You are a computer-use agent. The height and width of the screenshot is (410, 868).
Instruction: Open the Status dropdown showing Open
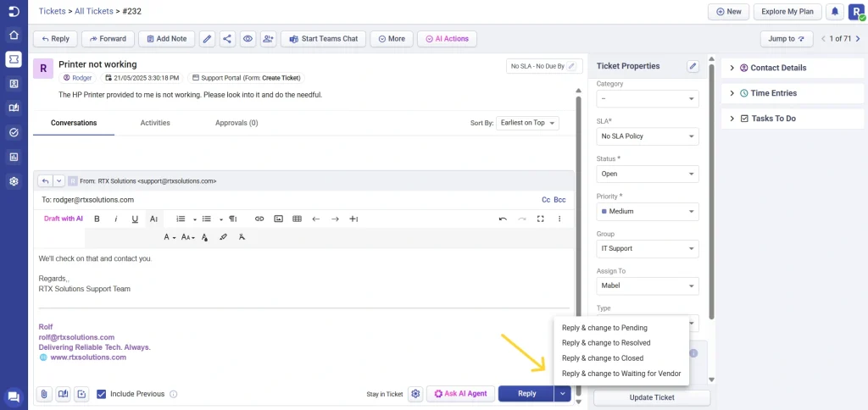click(647, 174)
